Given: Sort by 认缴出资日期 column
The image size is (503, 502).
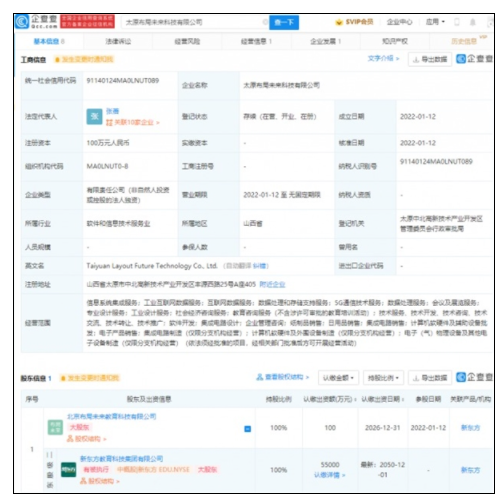Looking at the screenshot, I should tap(383, 399).
